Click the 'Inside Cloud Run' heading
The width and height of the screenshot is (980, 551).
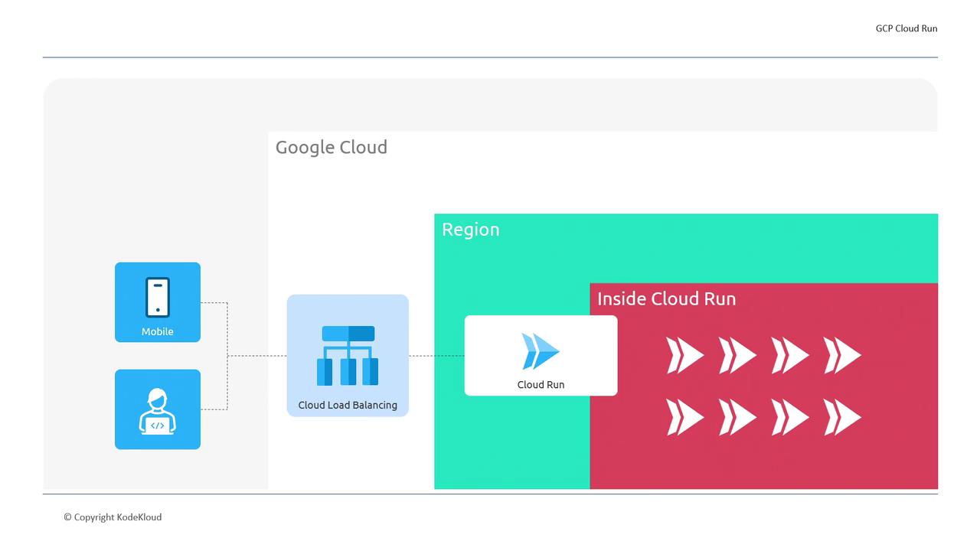click(667, 298)
